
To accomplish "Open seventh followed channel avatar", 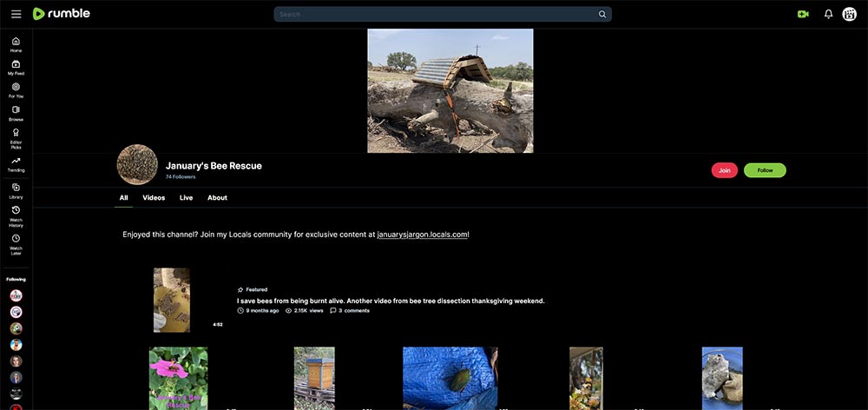I will [x=16, y=394].
